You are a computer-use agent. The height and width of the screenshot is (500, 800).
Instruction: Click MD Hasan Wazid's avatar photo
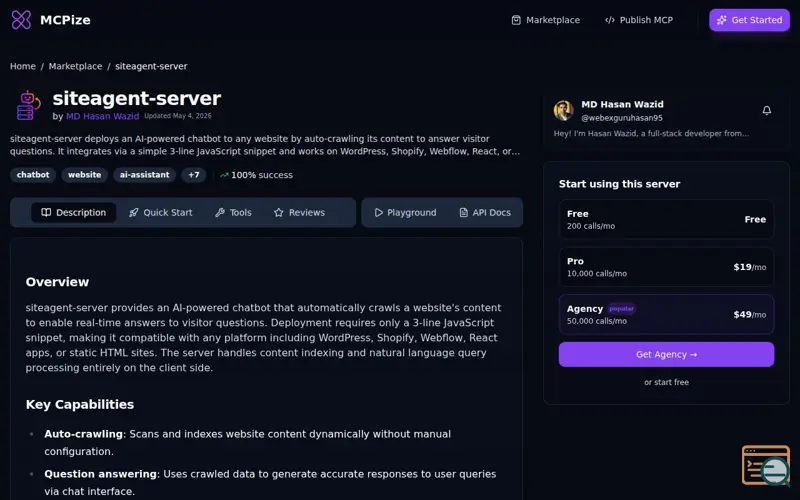[x=564, y=110]
